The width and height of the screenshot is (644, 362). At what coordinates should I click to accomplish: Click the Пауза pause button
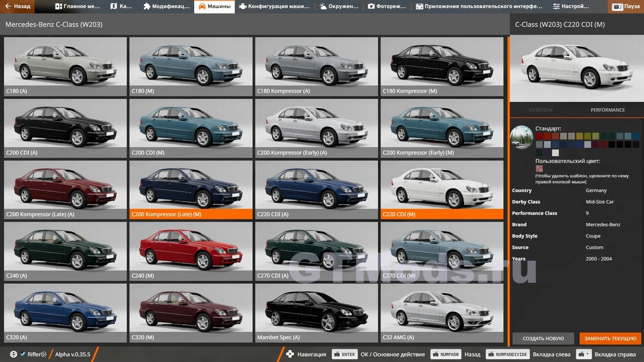[x=627, y=7]
